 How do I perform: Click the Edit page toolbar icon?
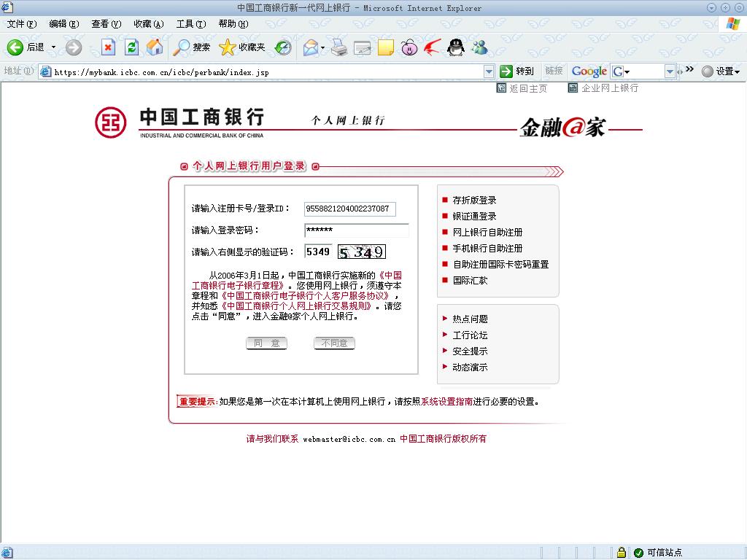coord(362,47)
